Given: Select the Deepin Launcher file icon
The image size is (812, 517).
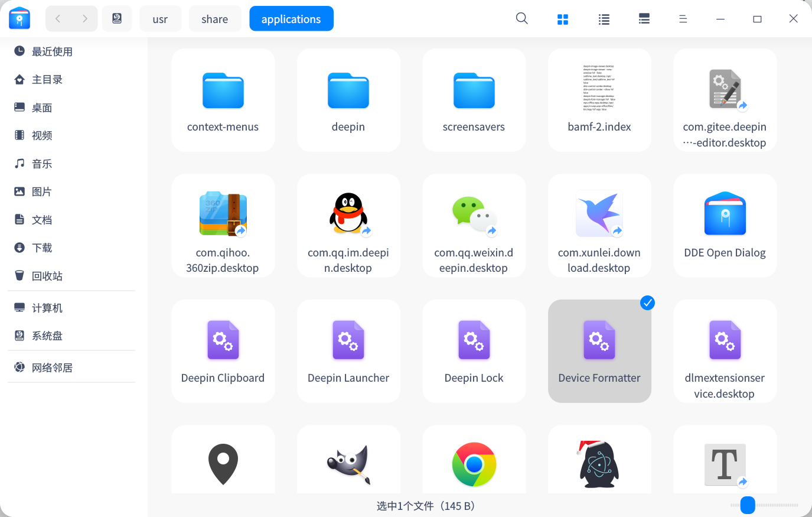Looking at the screenshot, I should pyautogui.click(x=348, y=340).
